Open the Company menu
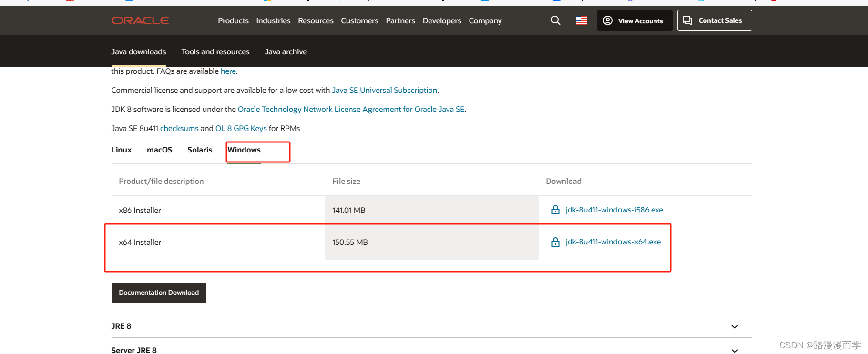The height and width of the screenshot is (354, 868). click(485, 20)
